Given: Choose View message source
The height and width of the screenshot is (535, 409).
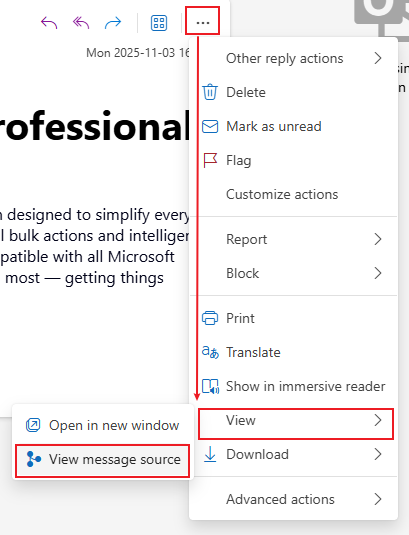Looking at the screenshot, I should pos(102,460).
